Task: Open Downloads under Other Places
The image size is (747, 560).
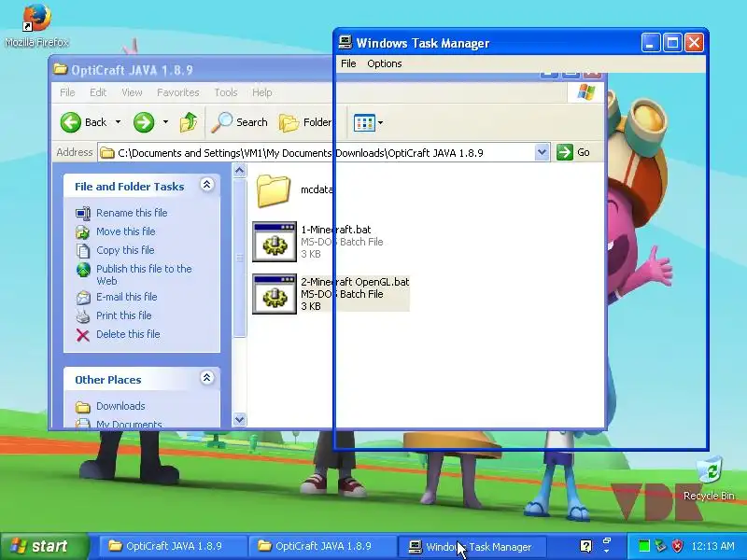Action: coord(120,406)
